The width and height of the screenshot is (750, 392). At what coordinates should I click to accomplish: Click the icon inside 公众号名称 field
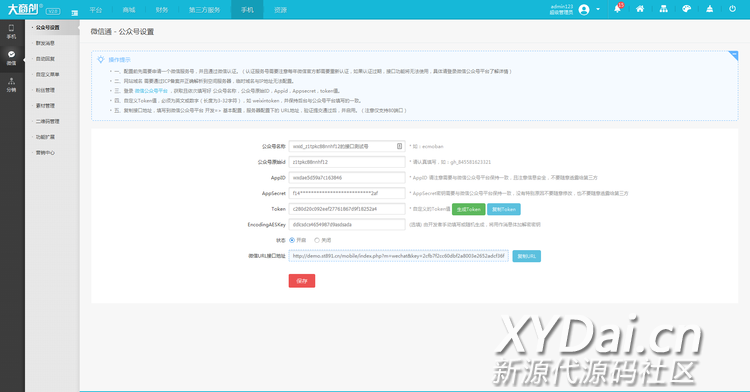[x=399, y=146]
